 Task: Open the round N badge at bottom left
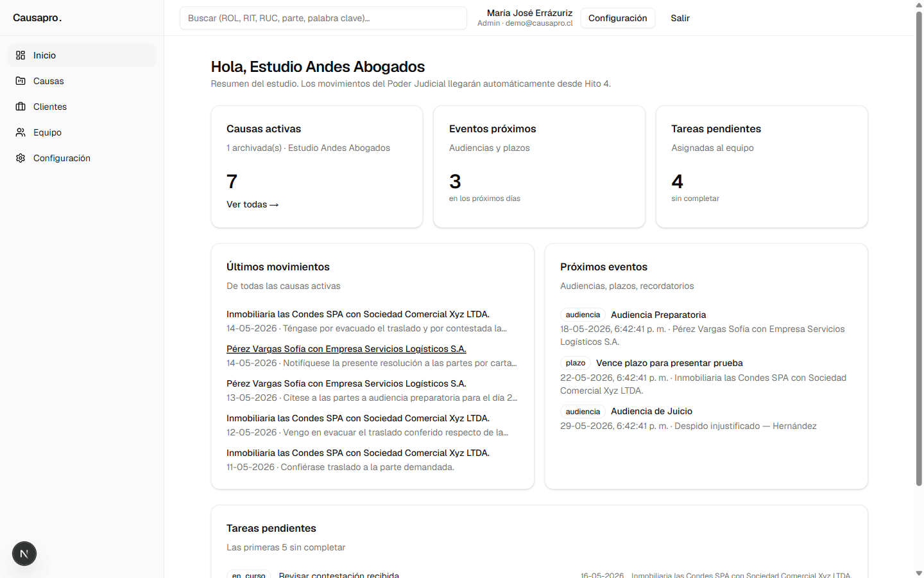(x=24, y=554)
